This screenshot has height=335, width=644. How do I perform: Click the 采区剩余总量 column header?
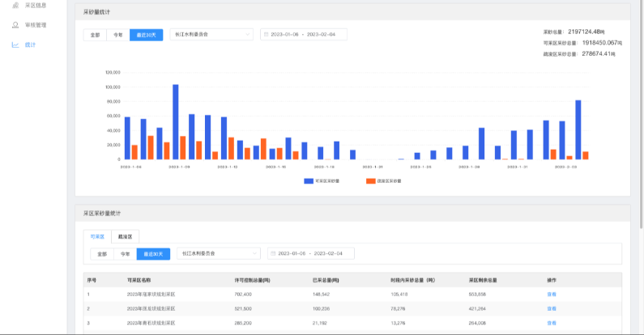click(483, 280)
